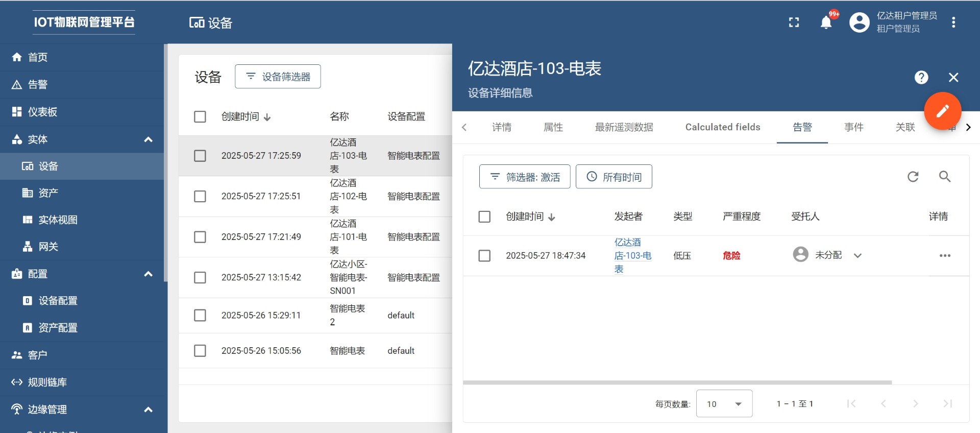The width and height of the screenshot is (980, 433).
Task: Check the 亿达酒店-102-电表 device row checkbox
Action: [200, 197]
